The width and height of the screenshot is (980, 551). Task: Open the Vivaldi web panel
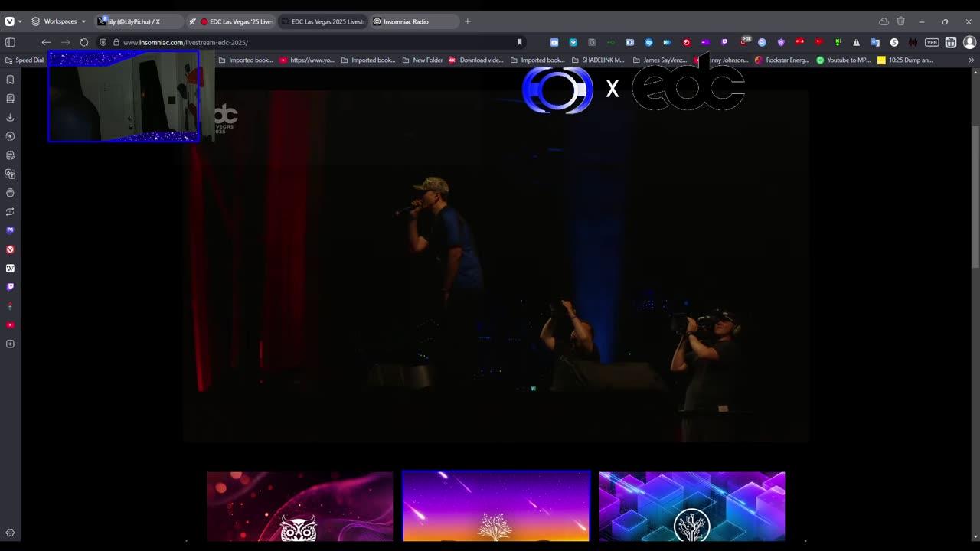pos(10,249)
